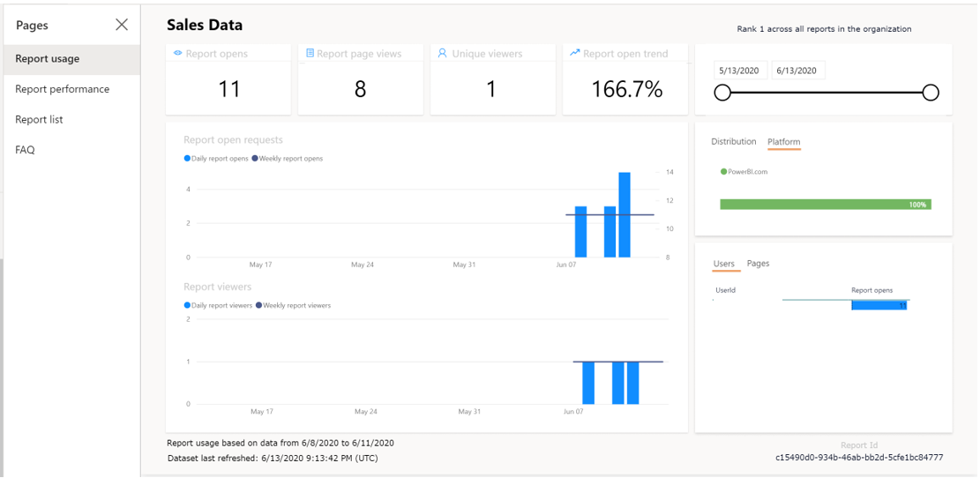Image resolution: width=980 pixels, height=478 pixels.
Task: Click the Report open requests chart title
Action: tap(233, 140)
